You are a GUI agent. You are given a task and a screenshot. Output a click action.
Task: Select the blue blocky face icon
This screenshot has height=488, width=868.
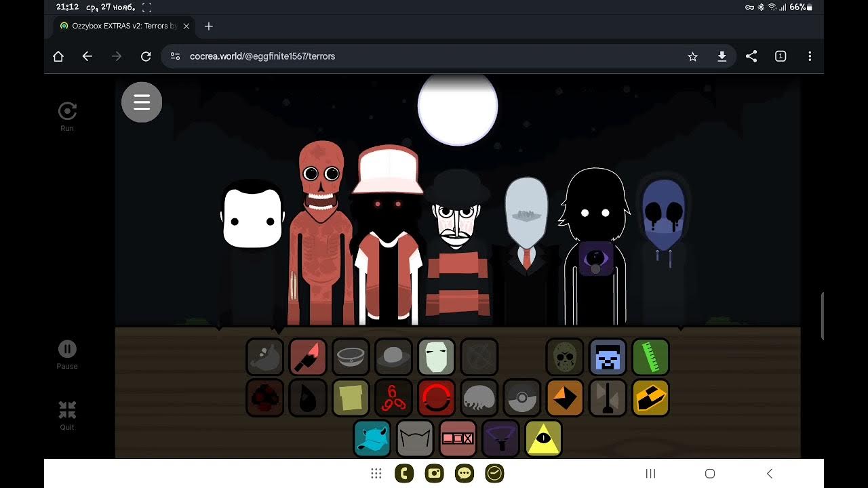pos(608,357)
